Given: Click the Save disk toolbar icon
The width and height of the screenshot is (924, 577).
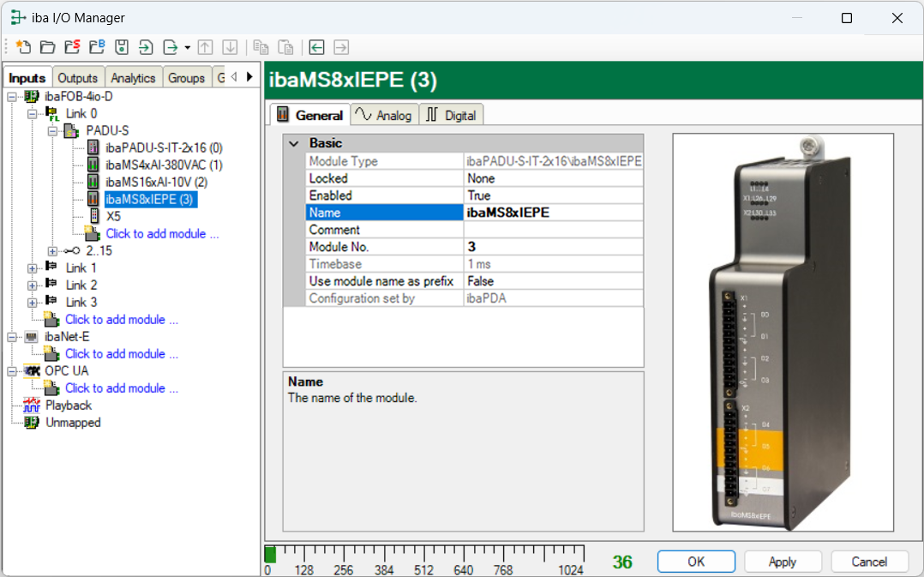Looking at the screenshot, I should coord(122,47).
